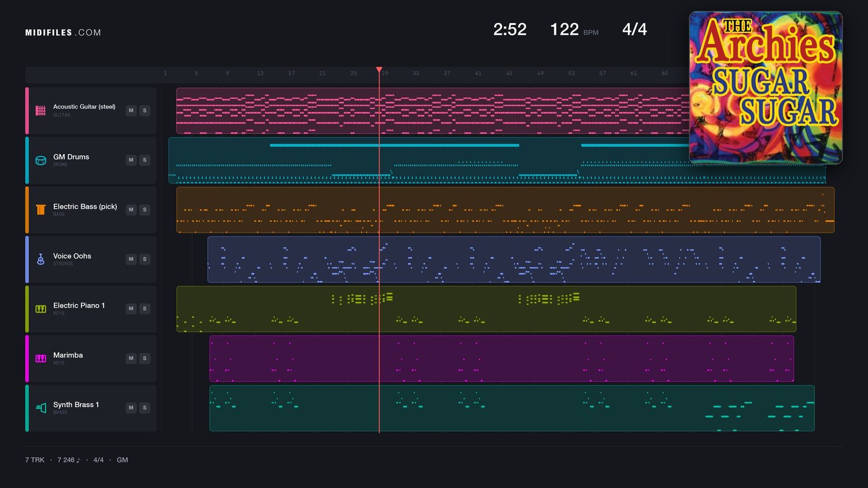Jump to bar 41 on the ruler
This screenshot has height=488, width=868.
[478, 73]
